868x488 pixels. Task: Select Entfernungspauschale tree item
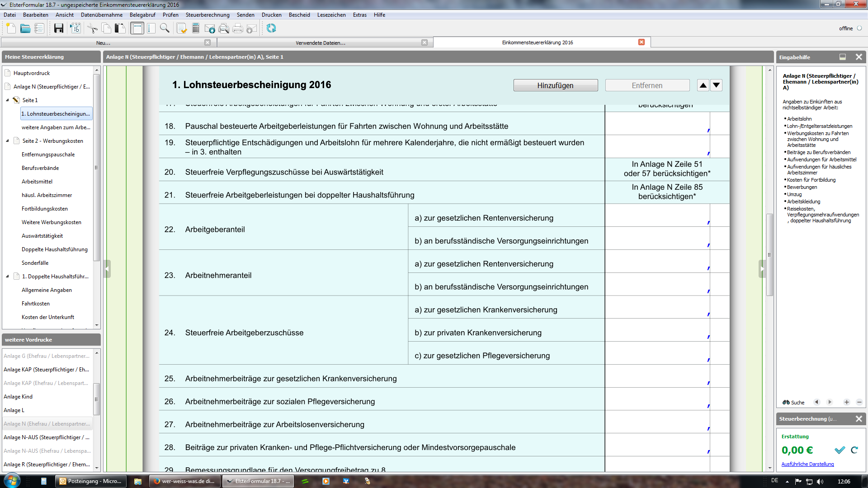coord(48,155)
